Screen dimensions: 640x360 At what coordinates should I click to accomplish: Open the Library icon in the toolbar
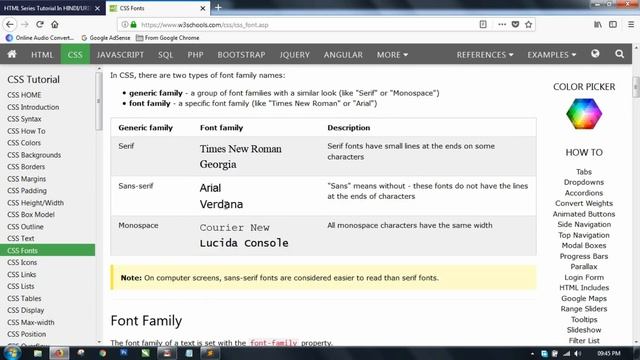[598, 24]
